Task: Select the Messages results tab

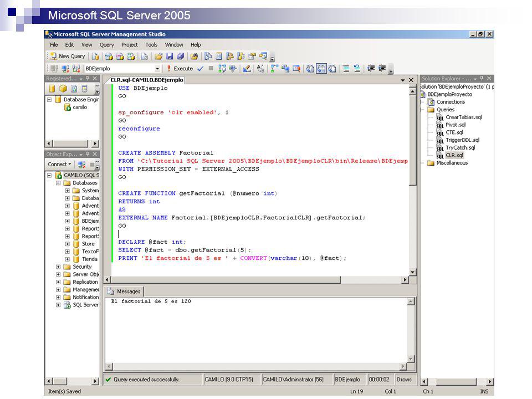Action: 124,291
